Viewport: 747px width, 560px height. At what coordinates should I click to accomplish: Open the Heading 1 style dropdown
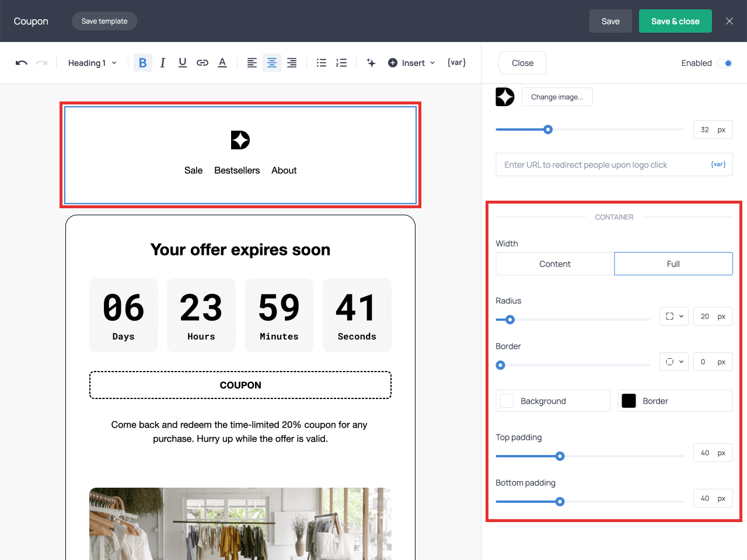tap(92, 63)
